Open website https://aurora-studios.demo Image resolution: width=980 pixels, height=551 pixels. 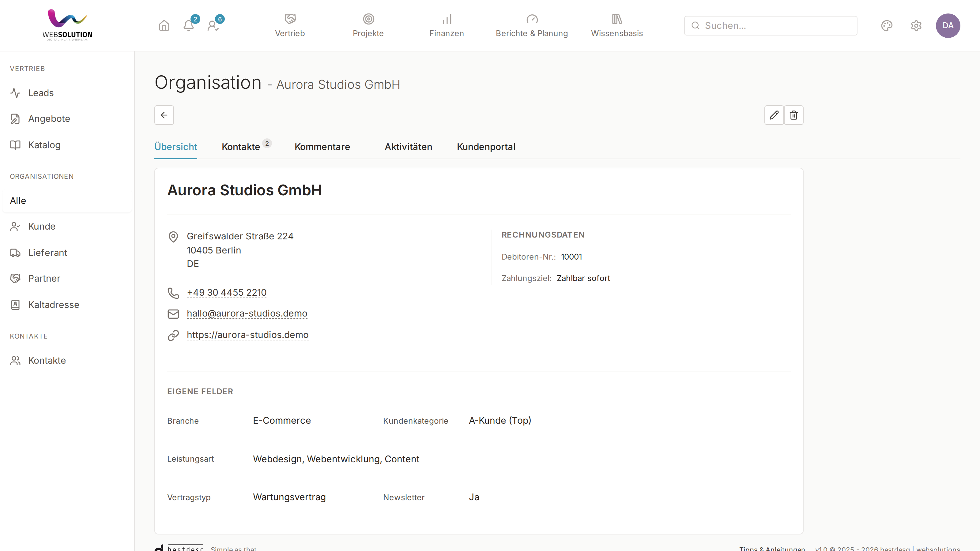248,335
